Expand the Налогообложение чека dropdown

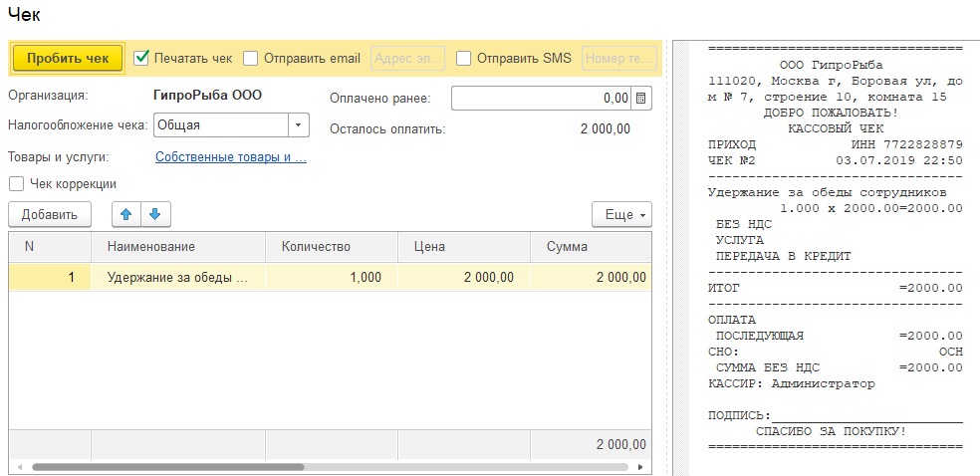point(298,125)
